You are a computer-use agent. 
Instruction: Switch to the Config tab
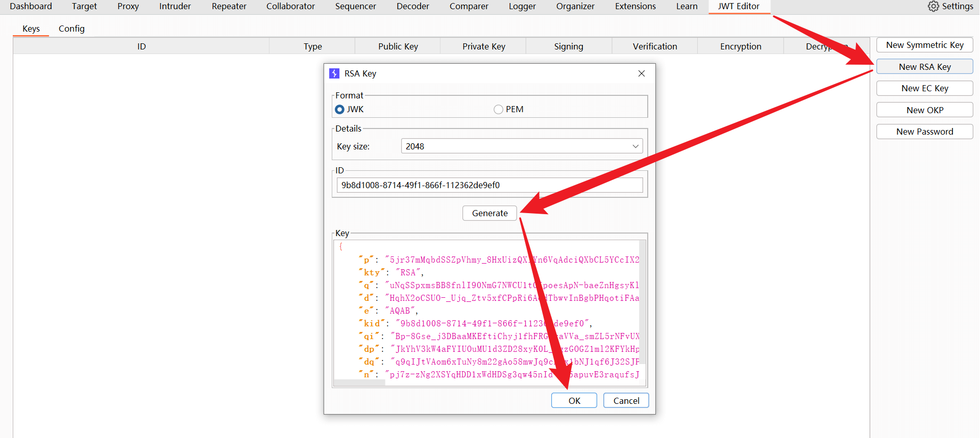(x=71, y=29)
